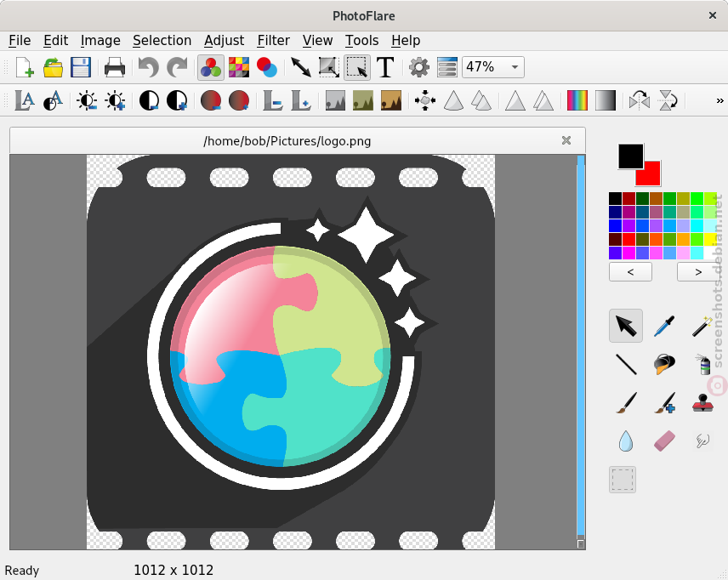Undo the last action
728x580 pixels.
(149, 67)
